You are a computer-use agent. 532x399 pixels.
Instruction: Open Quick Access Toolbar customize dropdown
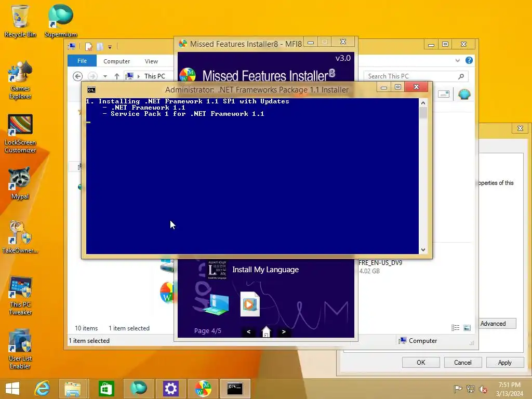[110, 47]
